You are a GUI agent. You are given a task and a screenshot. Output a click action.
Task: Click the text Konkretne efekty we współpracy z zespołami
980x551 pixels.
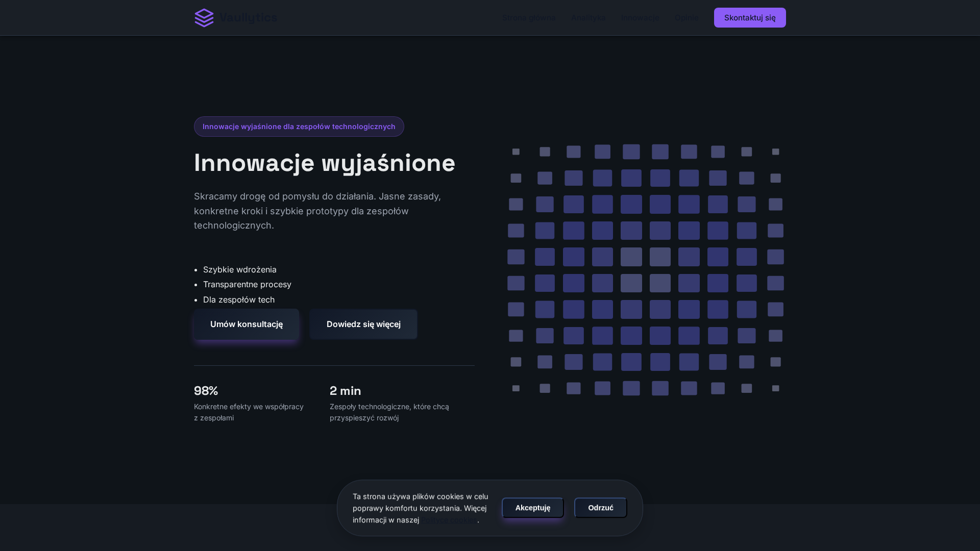pos(249,412)
